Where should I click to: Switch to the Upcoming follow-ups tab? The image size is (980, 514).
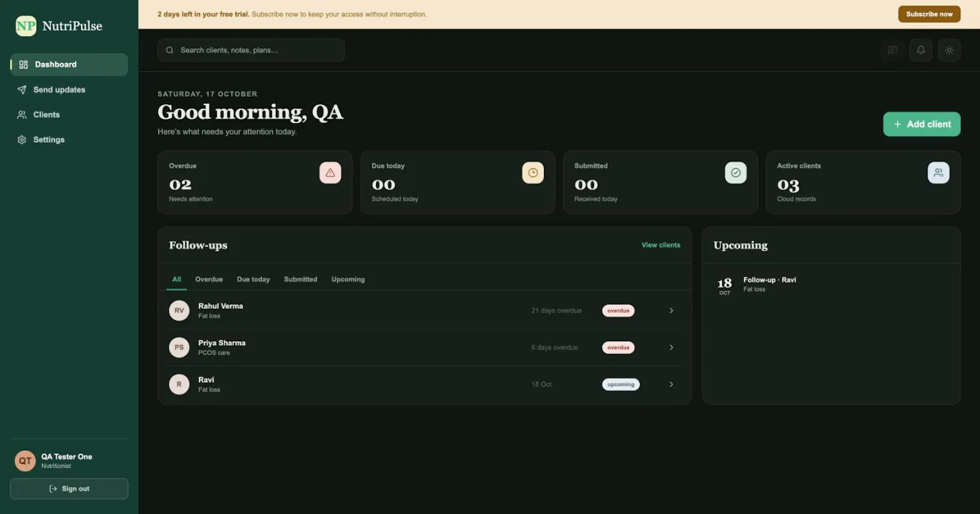click(348, 279)
